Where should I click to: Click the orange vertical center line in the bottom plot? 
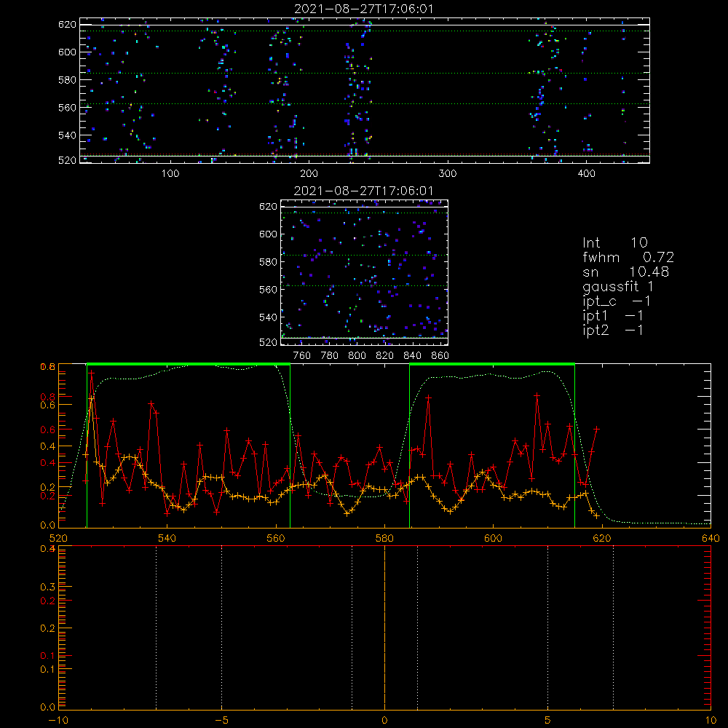[x=384, y=628]
